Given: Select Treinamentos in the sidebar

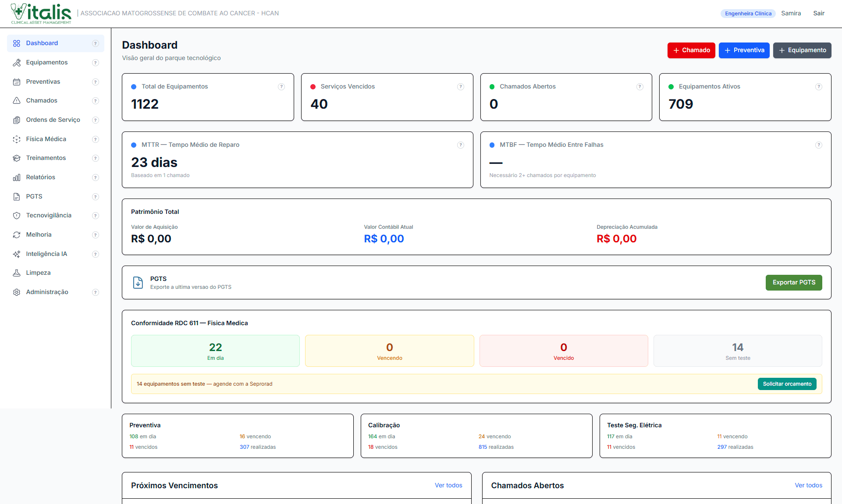Looking at the screenshot, I should pos(46,158).
